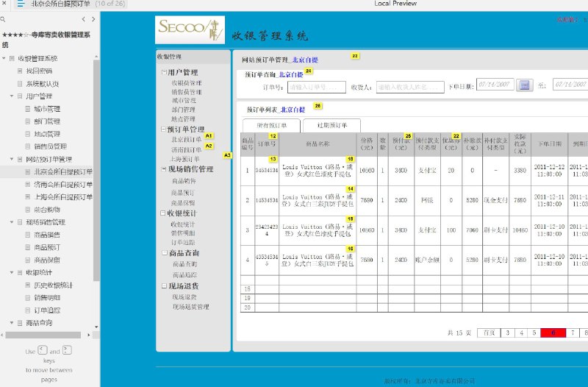
Task: Go to next page with right chevron
Action: click(93, 19)
